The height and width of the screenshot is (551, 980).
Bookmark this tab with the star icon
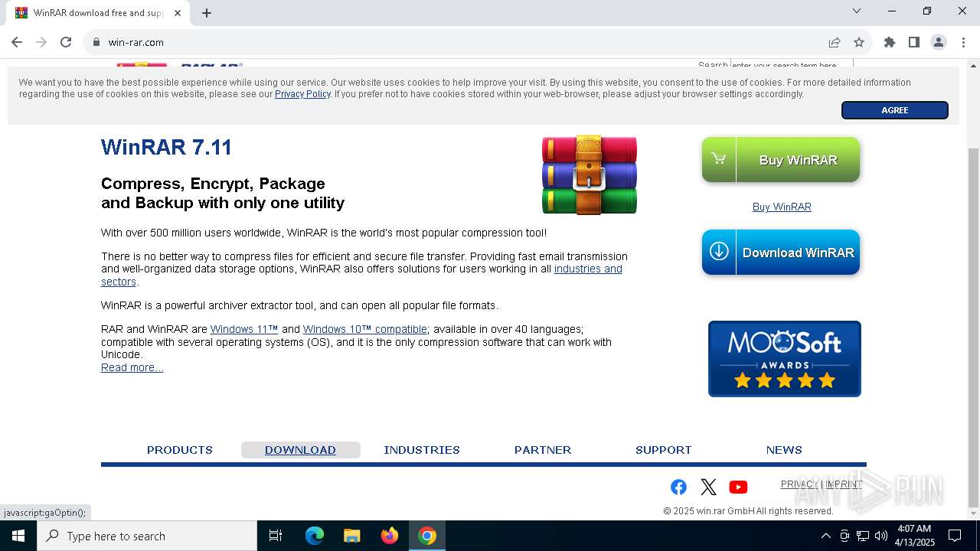859,42
